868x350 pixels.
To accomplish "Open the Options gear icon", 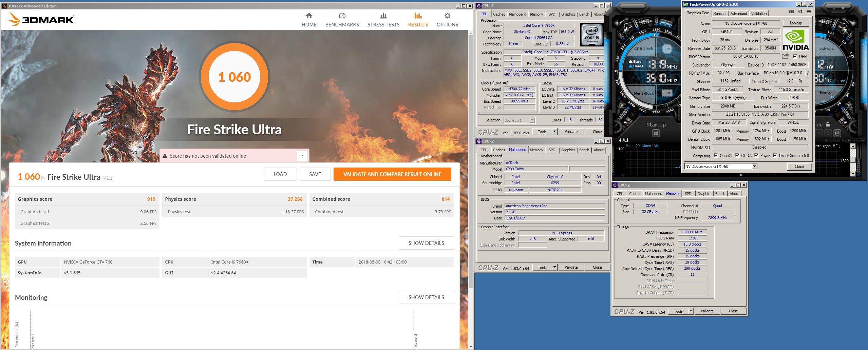I will (447, 16).
